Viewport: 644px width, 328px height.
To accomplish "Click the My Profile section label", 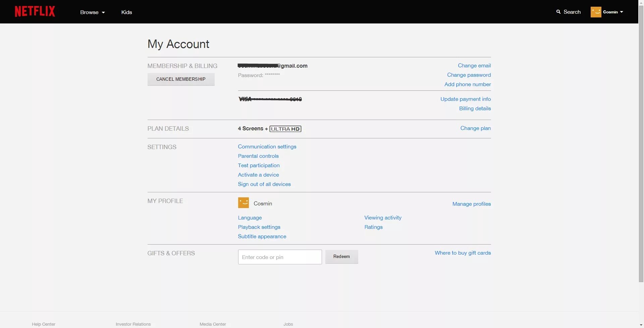I will pyautogui.click(x=165, y=201).
